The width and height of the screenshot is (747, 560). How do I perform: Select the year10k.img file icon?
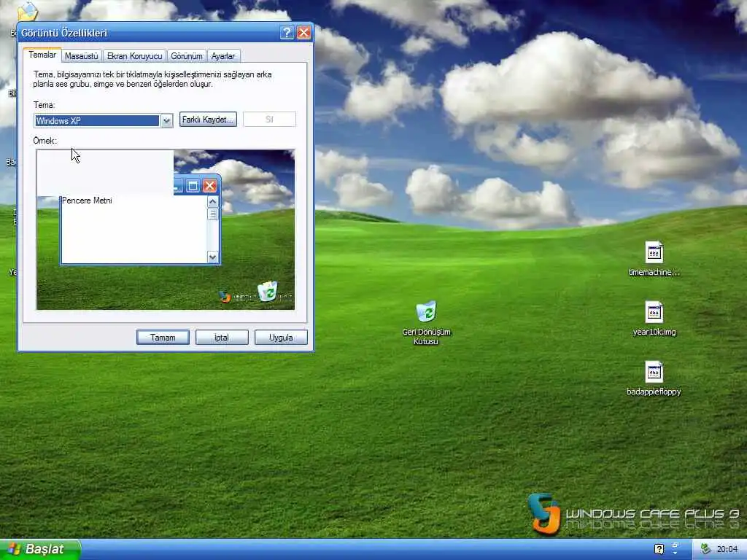pyautogui.click(x=654, y=312)
